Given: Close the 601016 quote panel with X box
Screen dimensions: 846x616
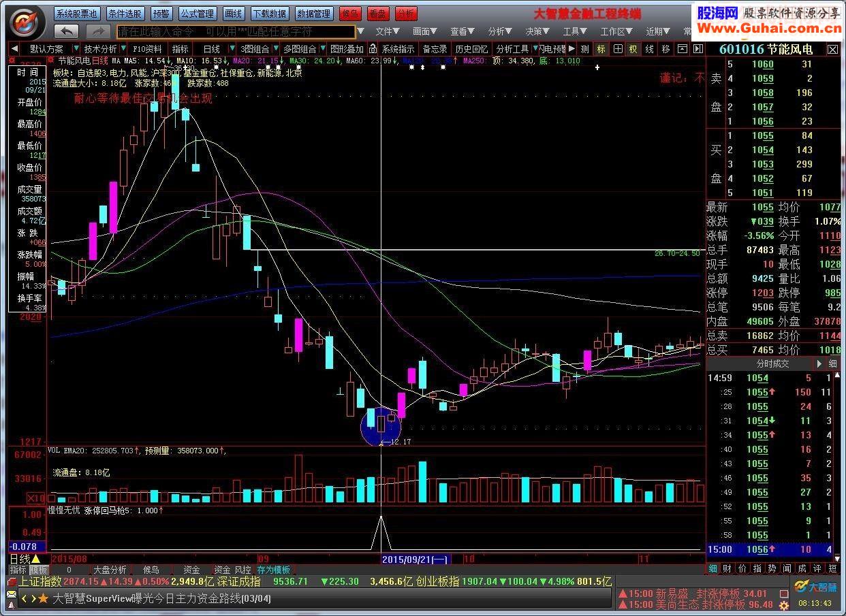Looking at the screenshot, I should tap(832, 50).
